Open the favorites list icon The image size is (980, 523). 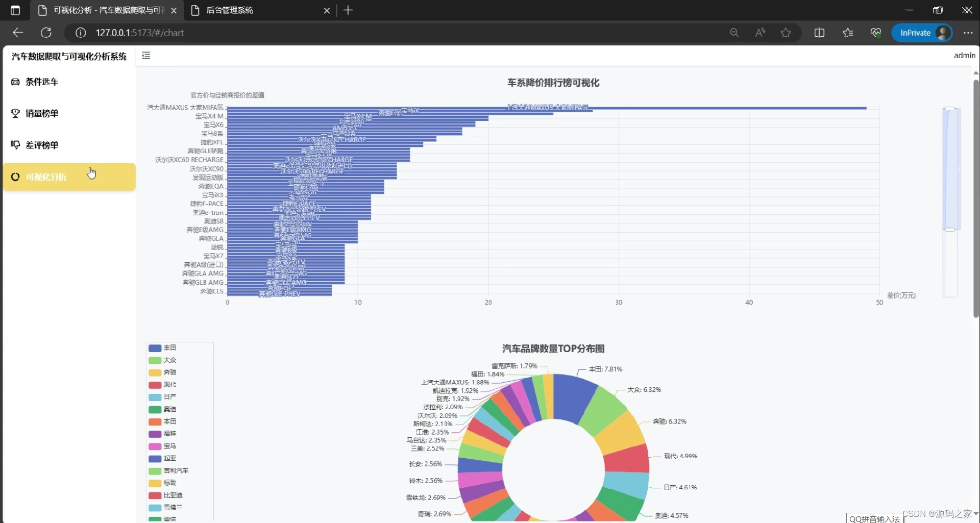point(848,33)
